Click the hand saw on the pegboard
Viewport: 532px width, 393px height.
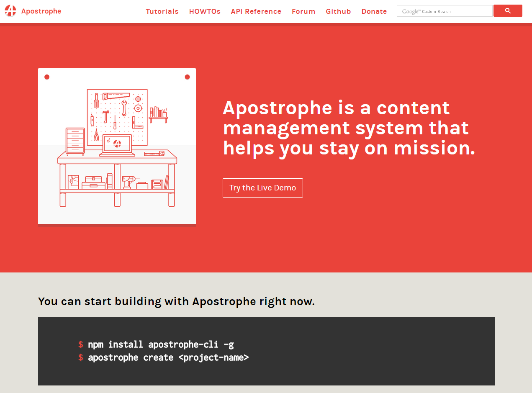(x=116, y=96)
